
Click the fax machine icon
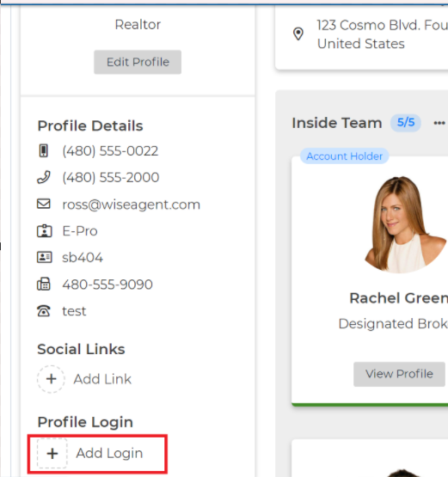tap(44, 284)
